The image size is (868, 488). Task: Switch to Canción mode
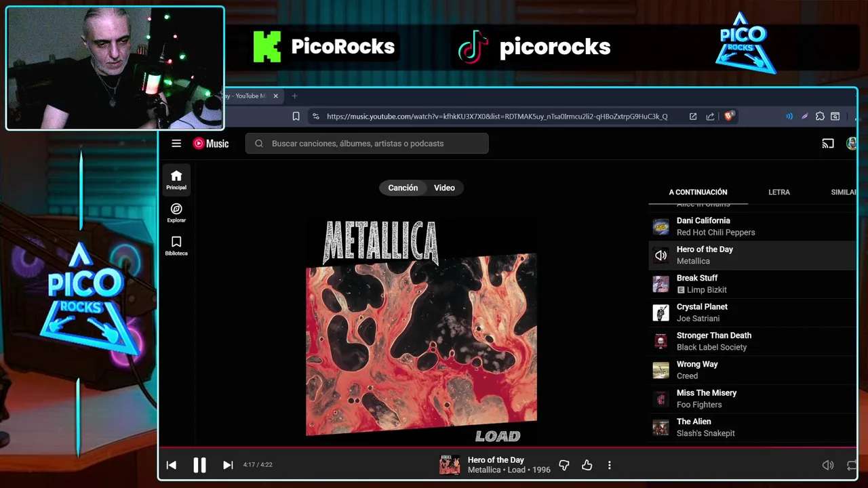coord(403,188)
